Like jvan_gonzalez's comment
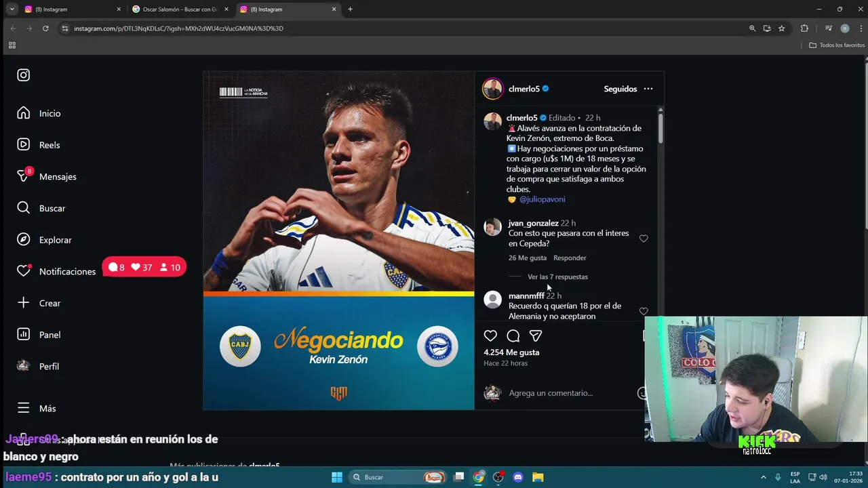This screenshot has height=488, width=868. (x=644, y=239)
